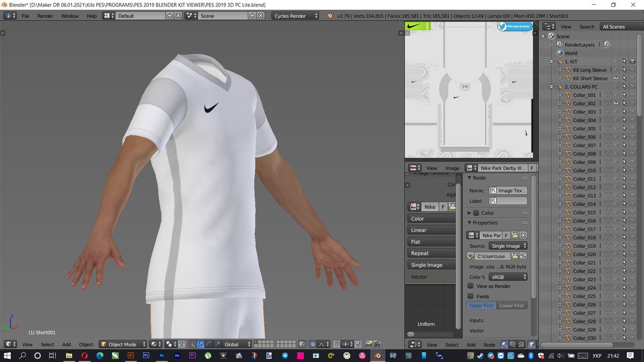This screenshot has height=362, width=644.
Task: Open the Object Mode dropdown
Action: pos(122,344)
